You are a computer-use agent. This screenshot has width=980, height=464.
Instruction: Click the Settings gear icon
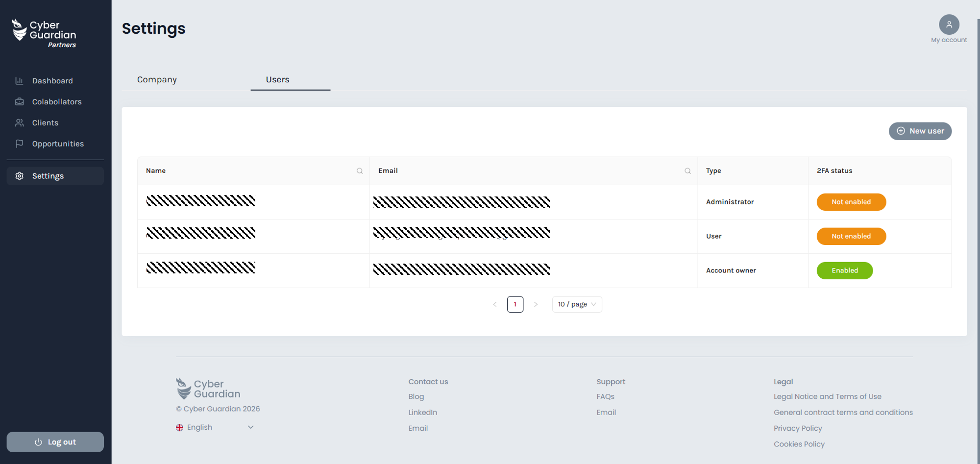tap(19, 176)
